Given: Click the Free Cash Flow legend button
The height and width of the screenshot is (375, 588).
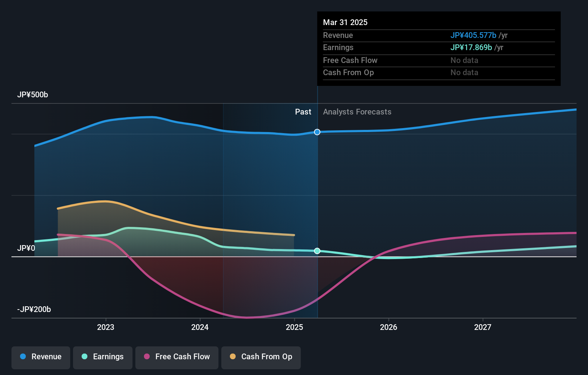Looking at the screenshot, I should pyautogui.click(x=177, y=357).
